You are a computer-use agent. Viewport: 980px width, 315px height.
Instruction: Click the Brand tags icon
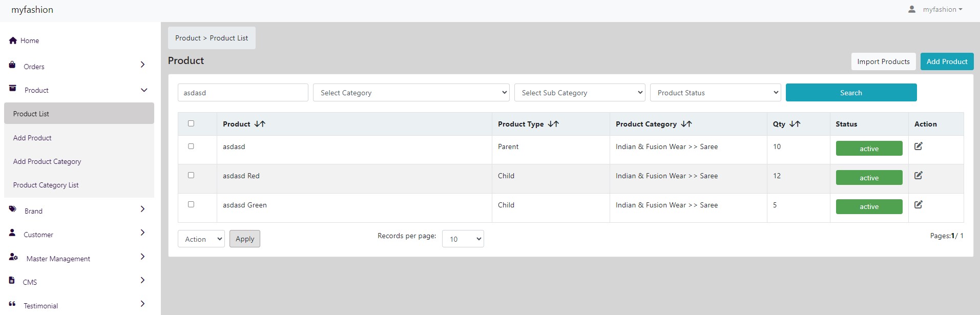pos(13,209)
